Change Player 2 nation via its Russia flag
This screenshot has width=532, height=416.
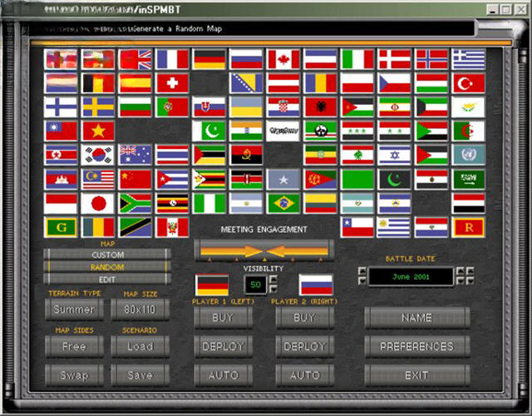[x=316, y=285]
